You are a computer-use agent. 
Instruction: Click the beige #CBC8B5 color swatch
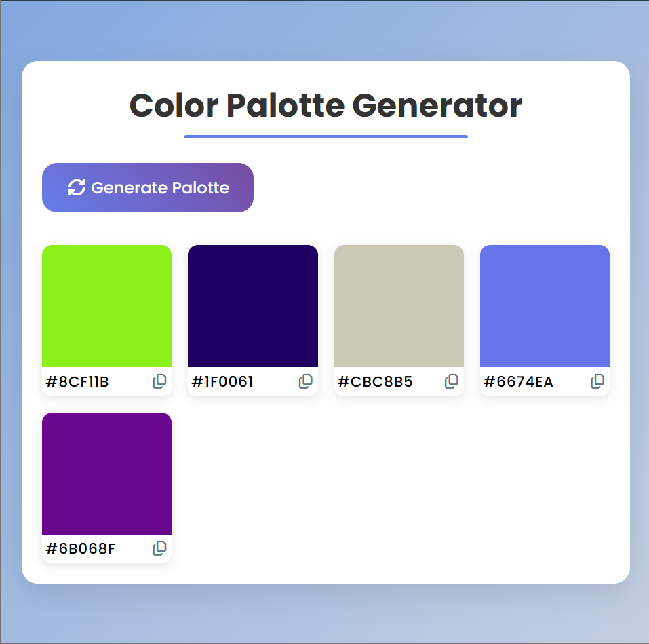pos(398,305)
